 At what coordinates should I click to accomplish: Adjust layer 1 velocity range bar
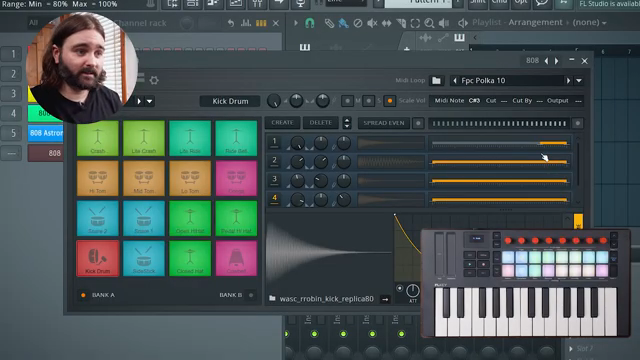499,143
